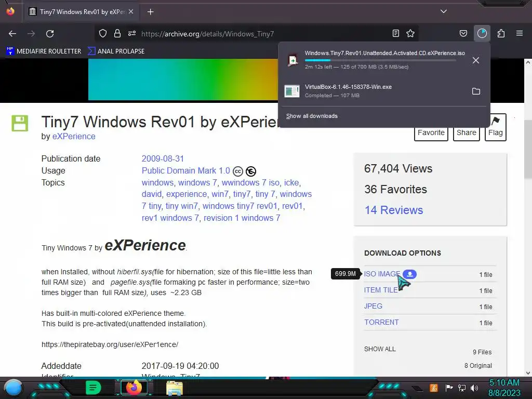Open TORRENT download option
532x399 pixels.
(x=381, y=322)
